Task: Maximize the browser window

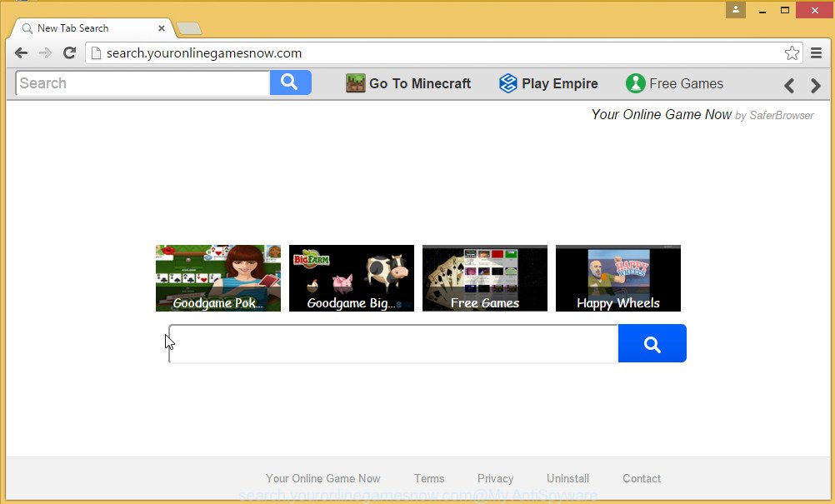Action: 784,10
